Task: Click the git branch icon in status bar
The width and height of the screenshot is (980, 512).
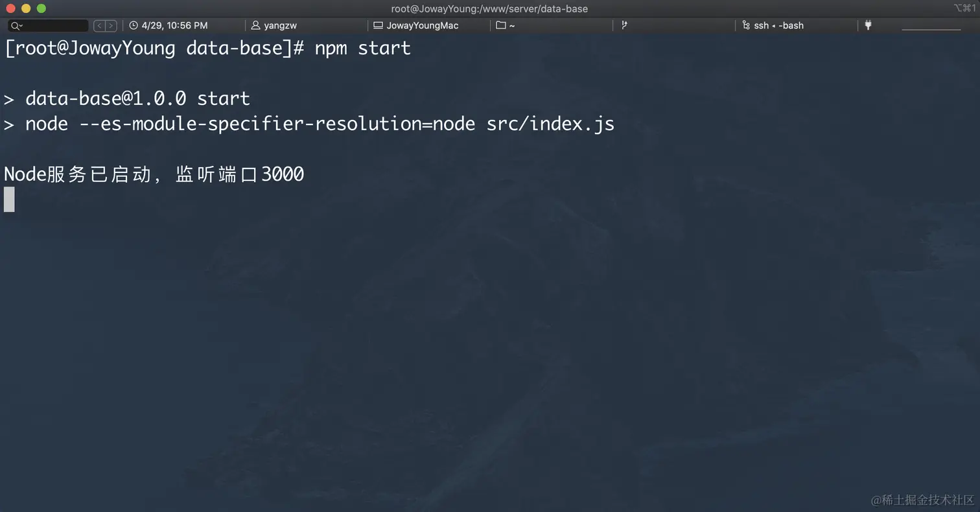Action: pyautogui.click(x=624, y=25)
